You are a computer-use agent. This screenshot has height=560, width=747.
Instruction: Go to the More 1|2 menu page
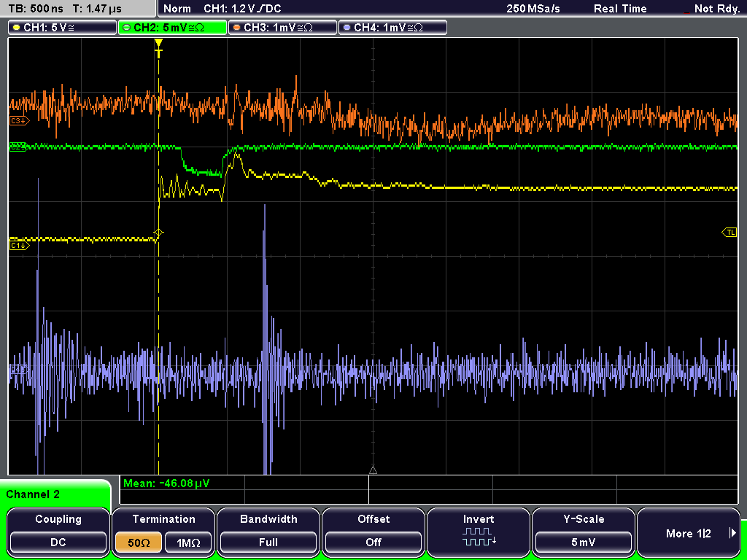(x=689, y=533)
